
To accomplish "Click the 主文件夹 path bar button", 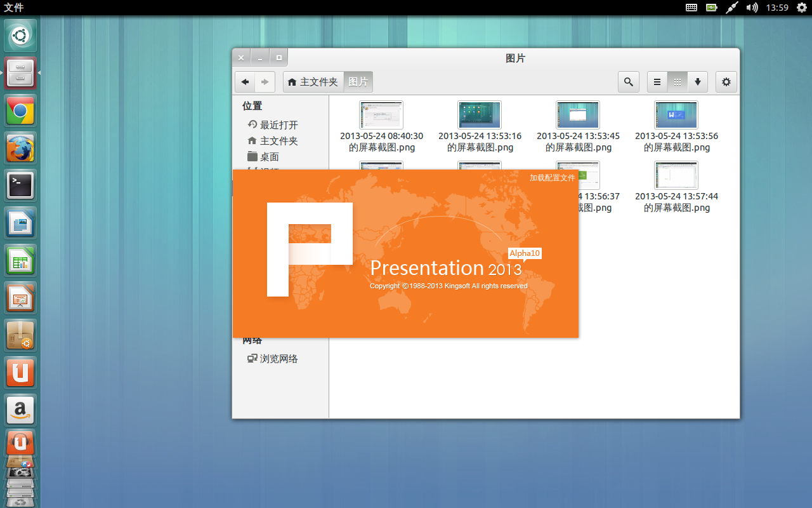I will point(313,82).
